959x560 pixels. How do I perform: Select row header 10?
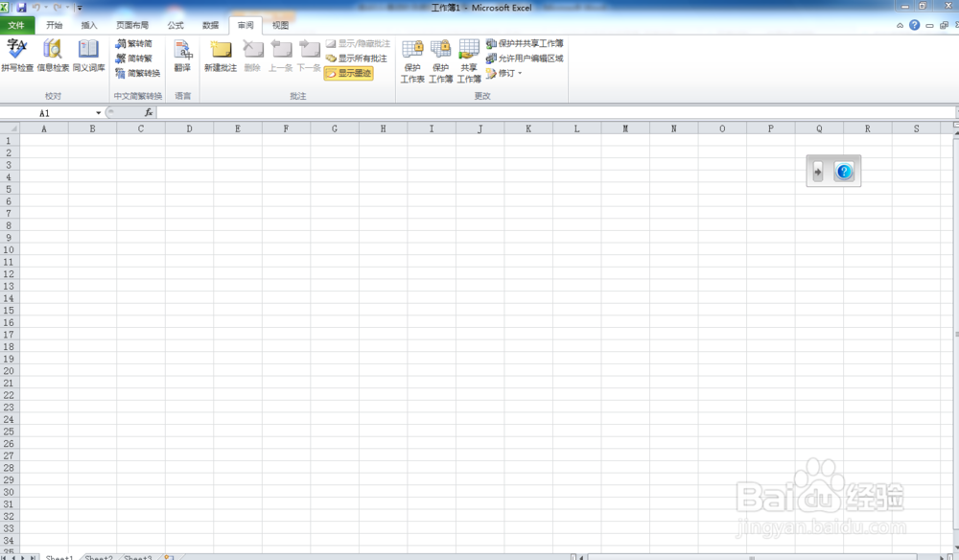[x=9, y=249]
